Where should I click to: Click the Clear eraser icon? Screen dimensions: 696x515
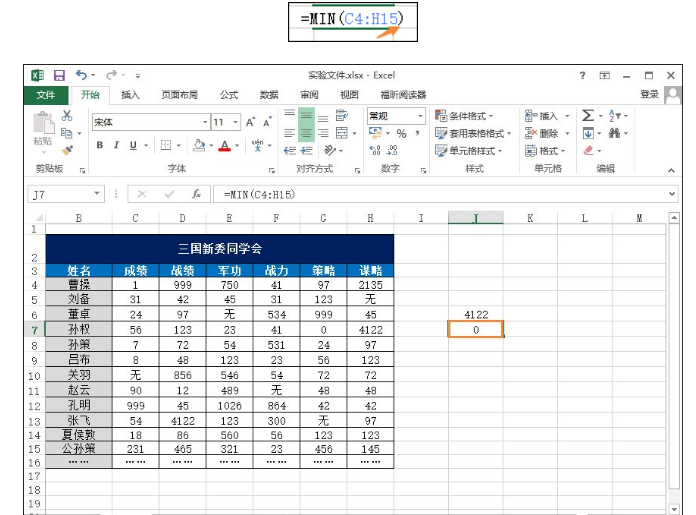click(x=589, y=151)
